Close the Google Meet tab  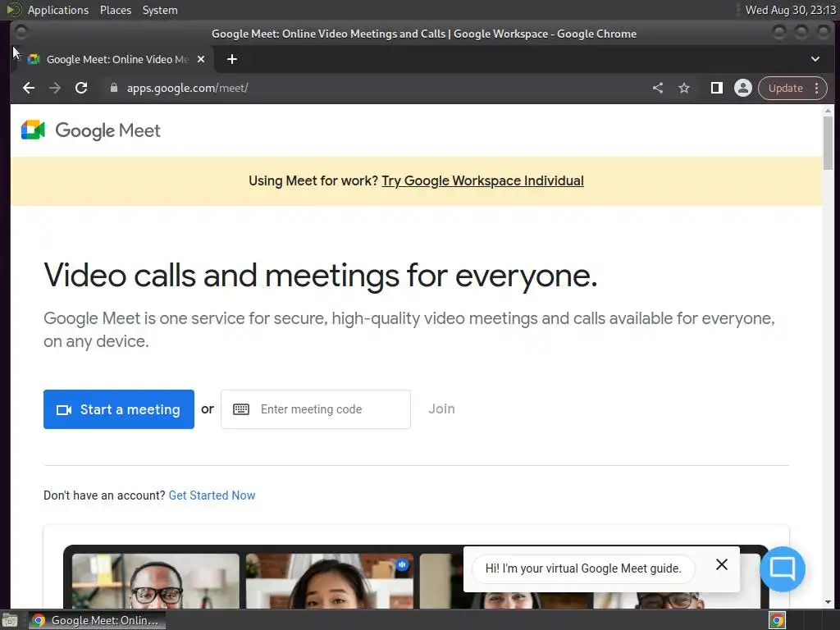201,59
